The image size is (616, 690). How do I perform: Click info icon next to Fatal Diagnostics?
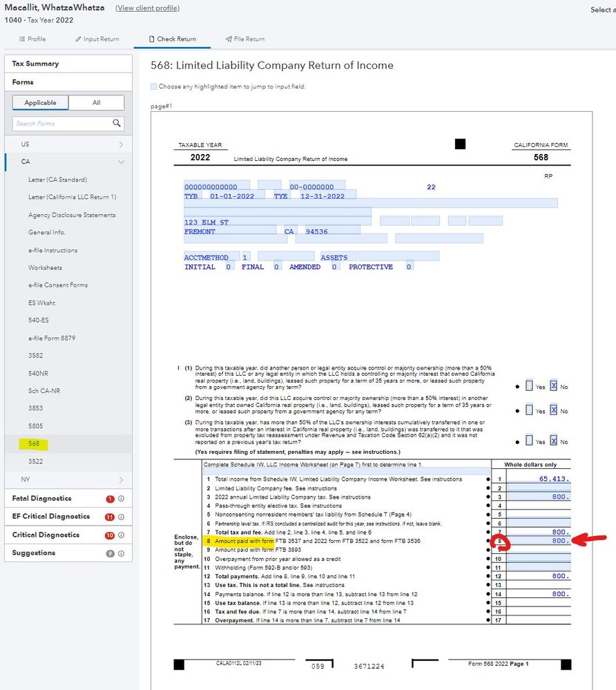click(x=122, y=499)
